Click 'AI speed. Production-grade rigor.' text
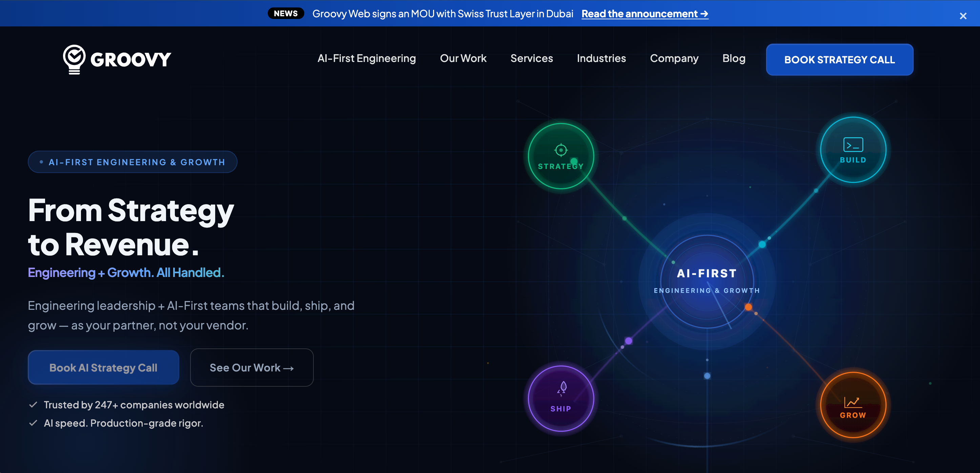Screen dimensions: 980x473 point(123,423)
